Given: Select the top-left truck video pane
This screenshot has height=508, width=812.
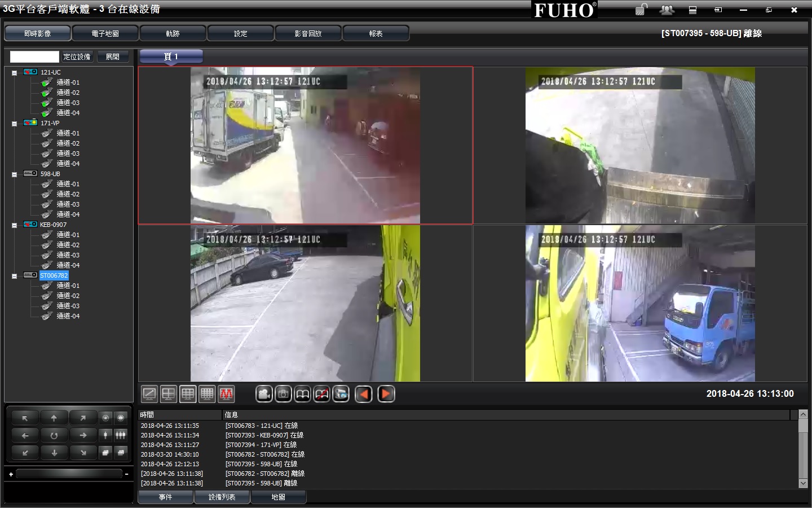Looking at the screenshot, I should [305, 145].
